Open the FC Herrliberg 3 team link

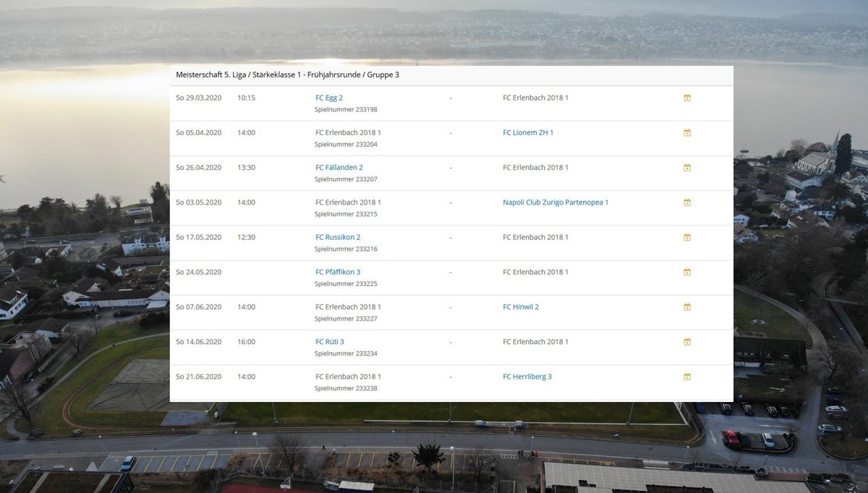coord(527,377)
